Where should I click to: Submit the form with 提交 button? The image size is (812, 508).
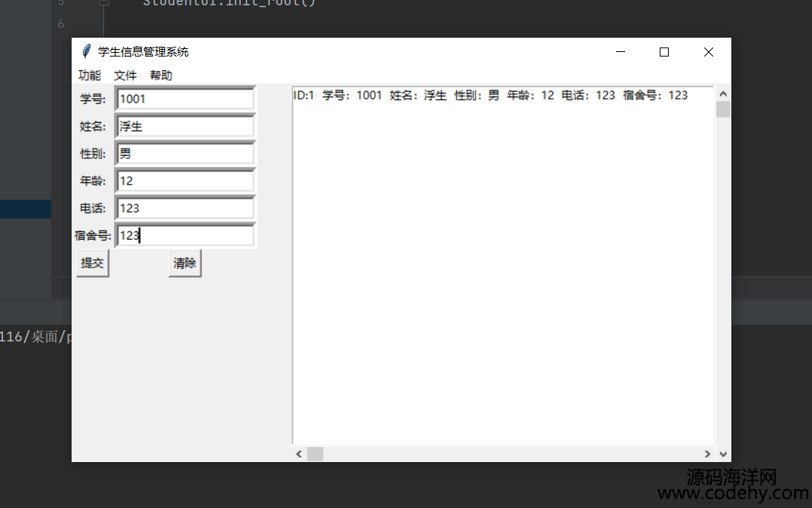pos(93,263)
